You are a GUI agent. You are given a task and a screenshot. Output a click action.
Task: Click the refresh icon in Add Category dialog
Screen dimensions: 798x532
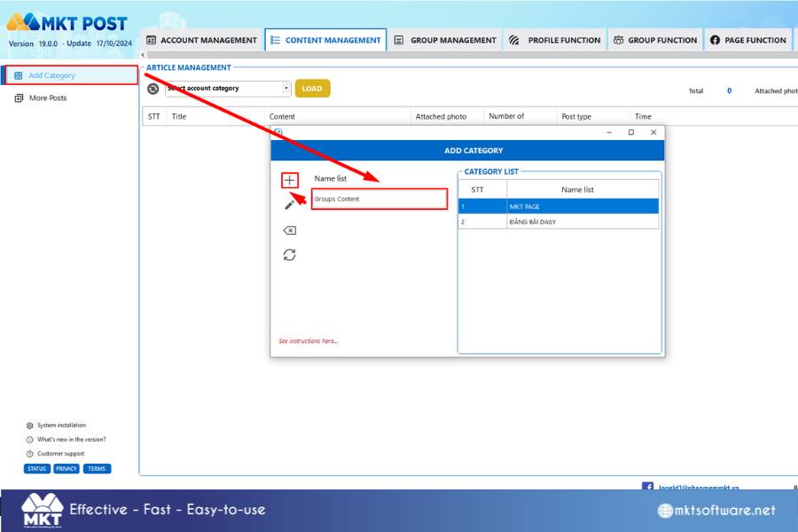pos(290,254)
